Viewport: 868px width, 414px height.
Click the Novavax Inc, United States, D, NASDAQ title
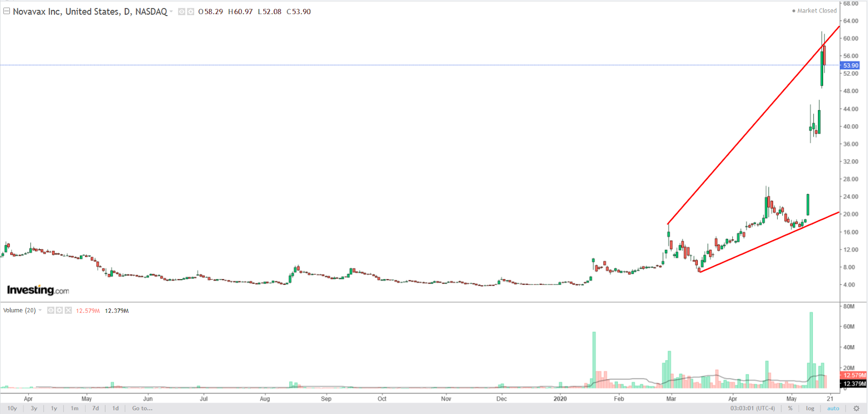90,11
